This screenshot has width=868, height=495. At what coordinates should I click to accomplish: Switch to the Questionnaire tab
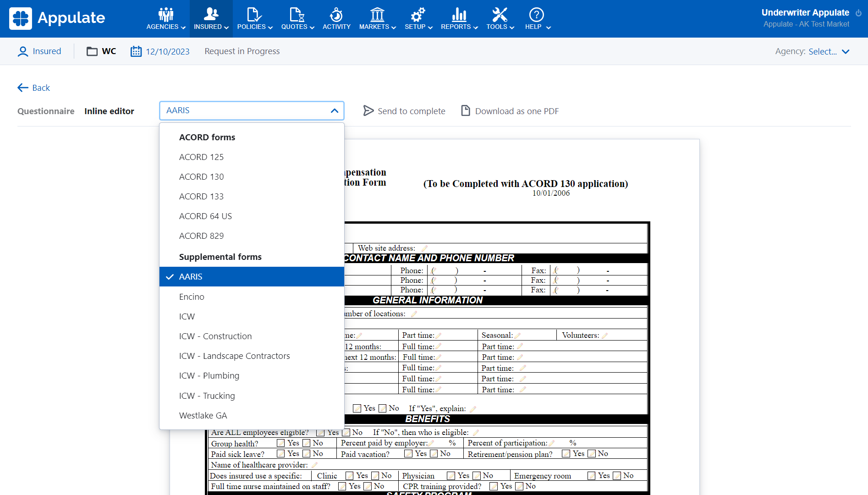tap(46, 111)
